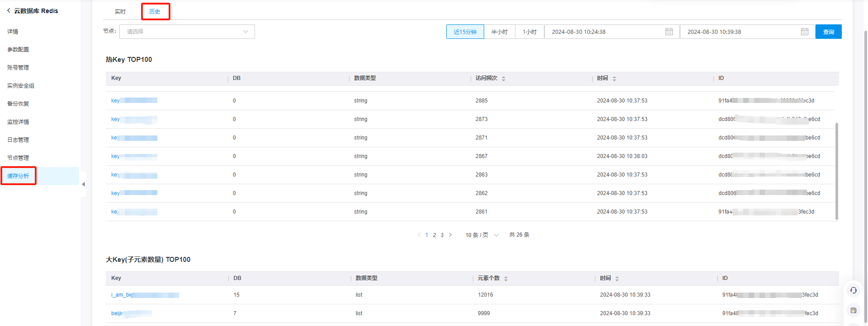Expand the 节点 node selection dropdown

coord(187,32)
